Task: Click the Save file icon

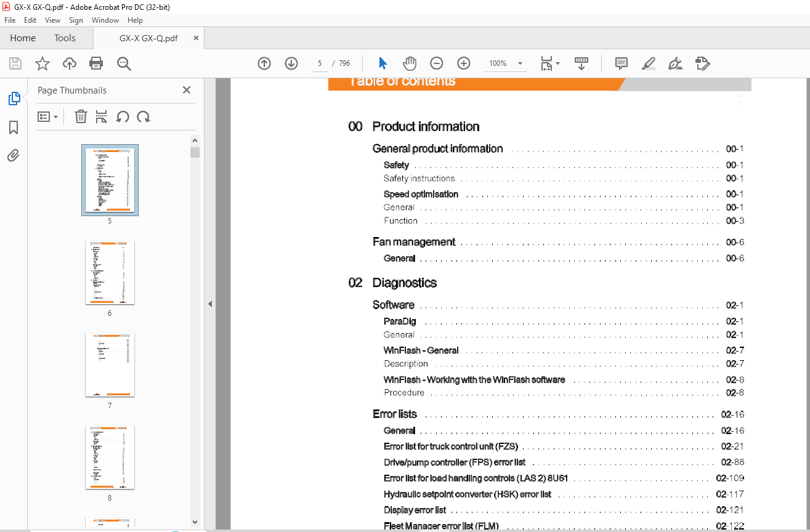Action: coord(15,63)
